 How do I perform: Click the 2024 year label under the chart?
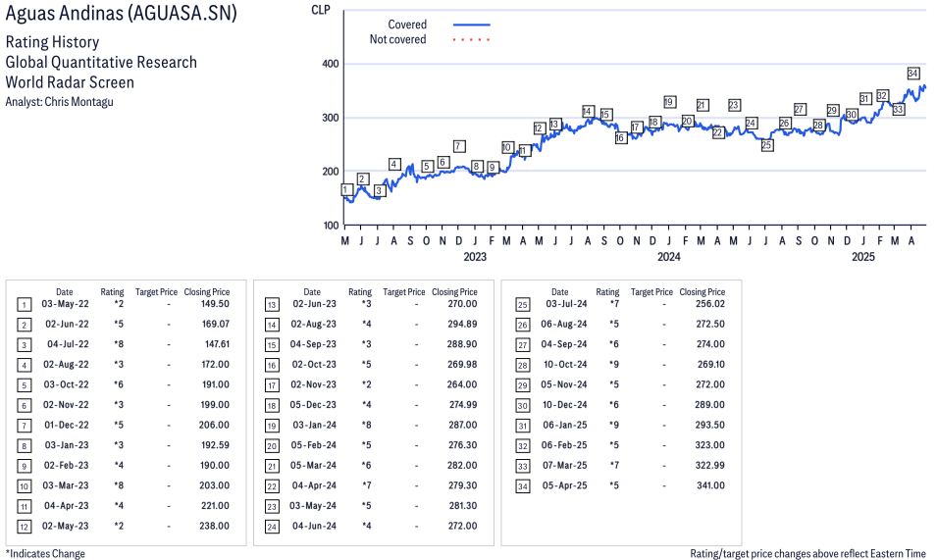pos(669,257)
